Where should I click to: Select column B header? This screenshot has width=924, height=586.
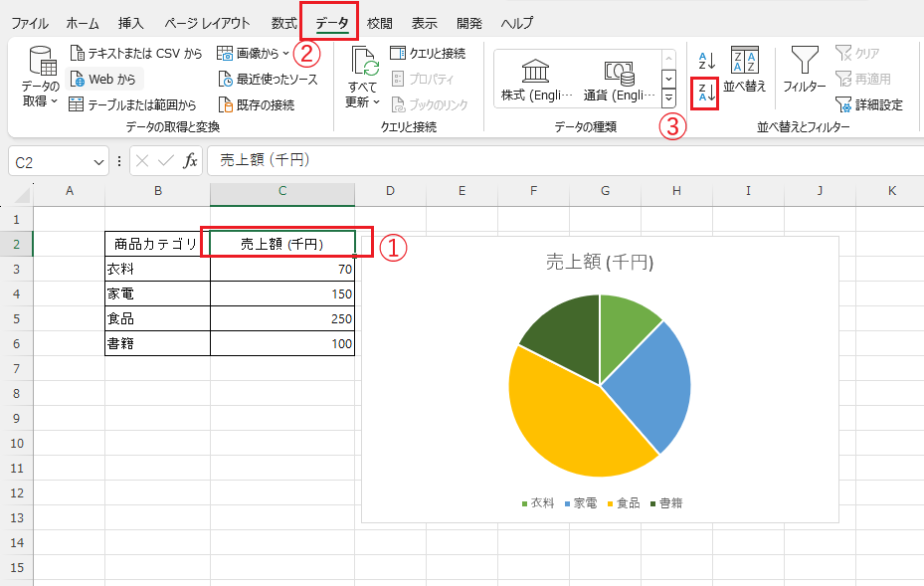[x=157, y=191]
